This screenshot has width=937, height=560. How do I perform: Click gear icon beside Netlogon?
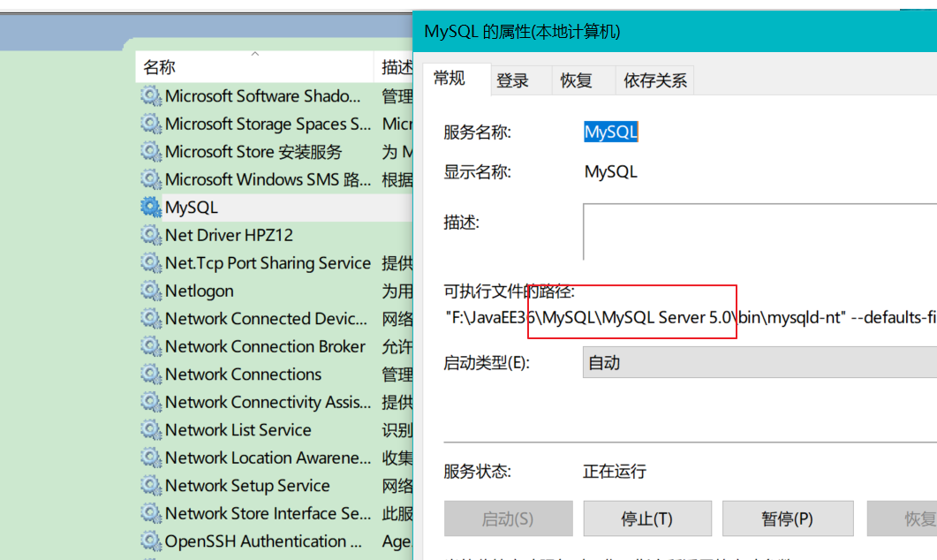click(x=151, y=291)
